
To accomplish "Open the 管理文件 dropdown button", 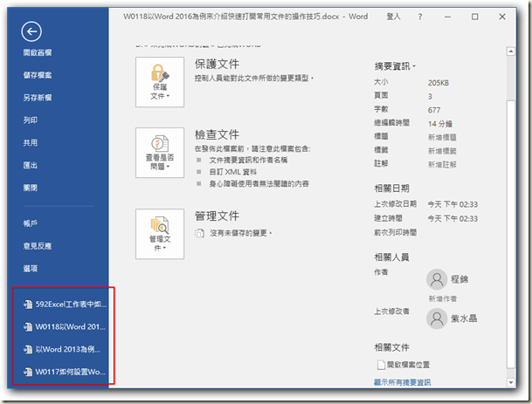I will coord(160,234).
